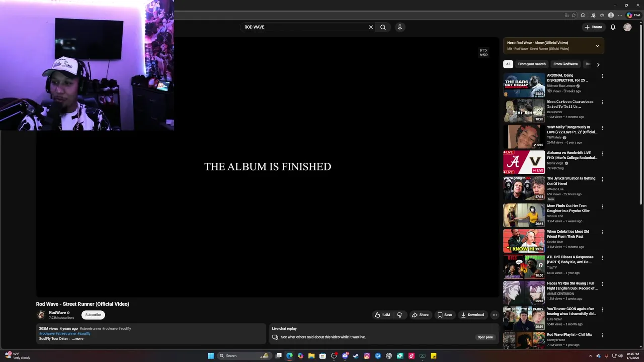Show hidden system tray icons
The image size is (644, 362).
click(591, 356)
